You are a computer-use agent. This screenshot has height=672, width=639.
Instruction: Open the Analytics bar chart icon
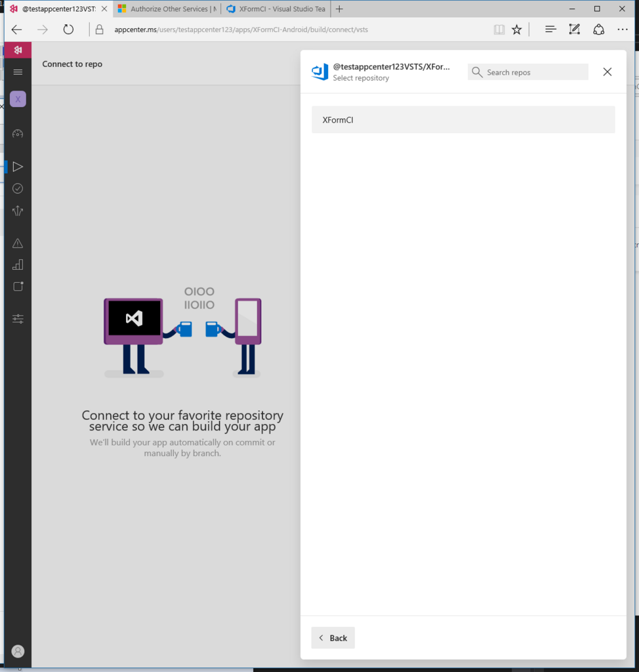18,264
